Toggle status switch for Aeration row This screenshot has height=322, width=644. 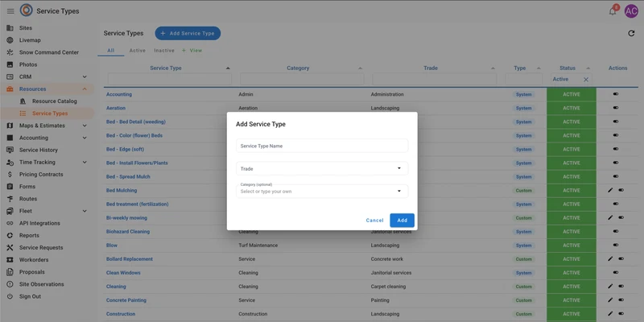point(616,108)
